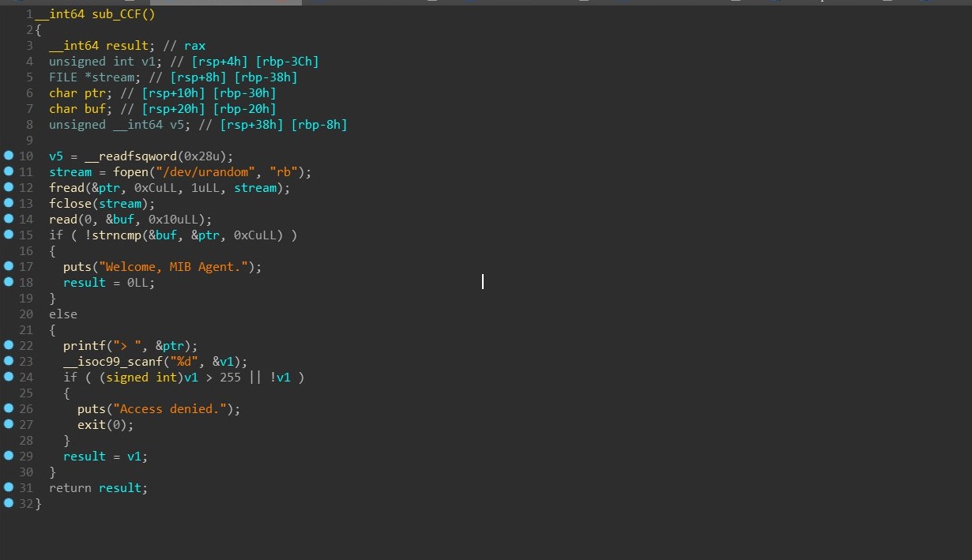The width and height of the screenshot is (972, 560).
Task: Click the FILE type in stream declaration
Action: [x=62, y=77]
